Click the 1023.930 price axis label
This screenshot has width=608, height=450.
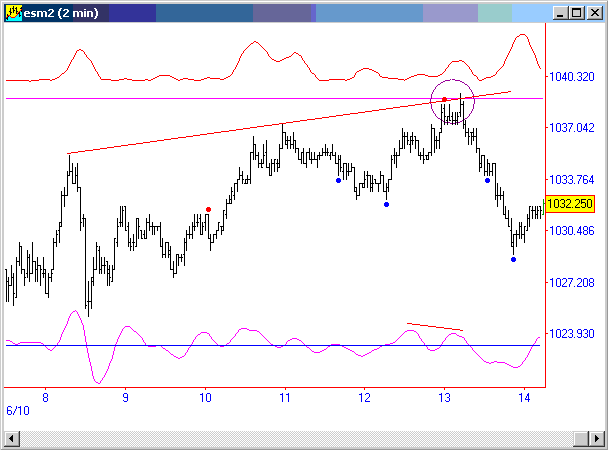(573, 334)
